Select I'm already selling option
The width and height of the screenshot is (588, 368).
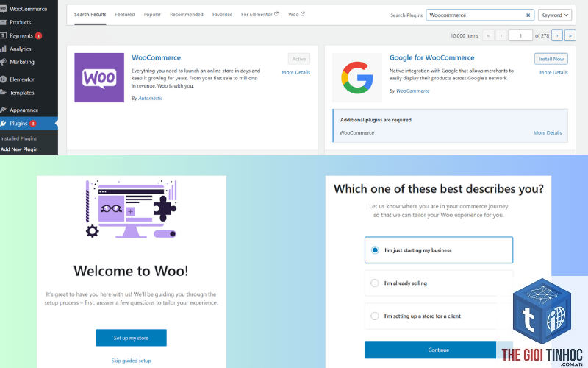tap(438, 283)
